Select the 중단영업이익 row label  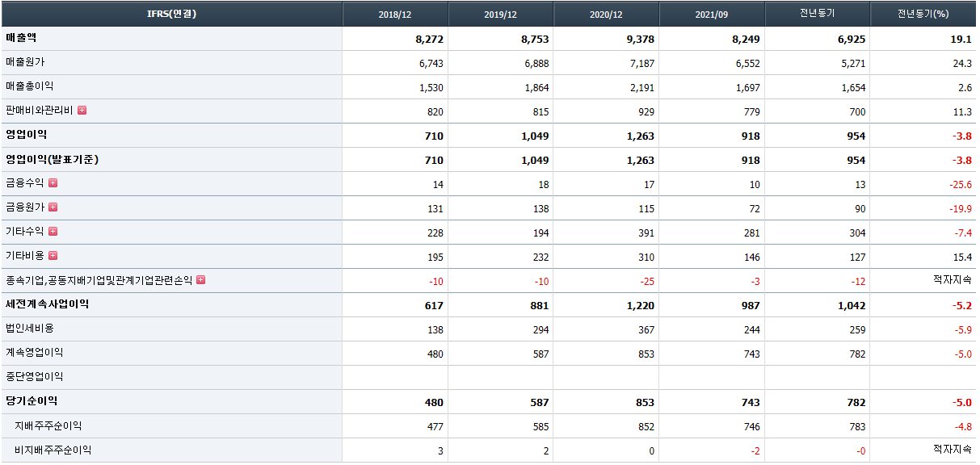(35, 377)
